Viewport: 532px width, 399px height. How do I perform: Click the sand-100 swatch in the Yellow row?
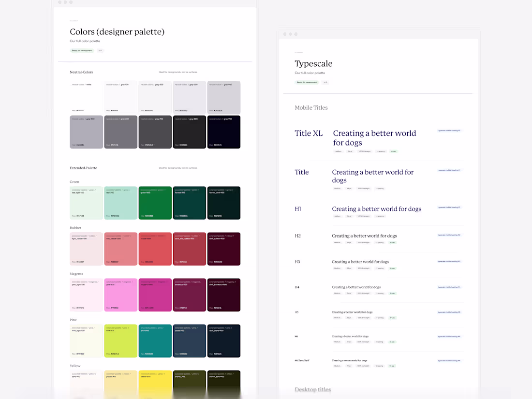point(86,384)
